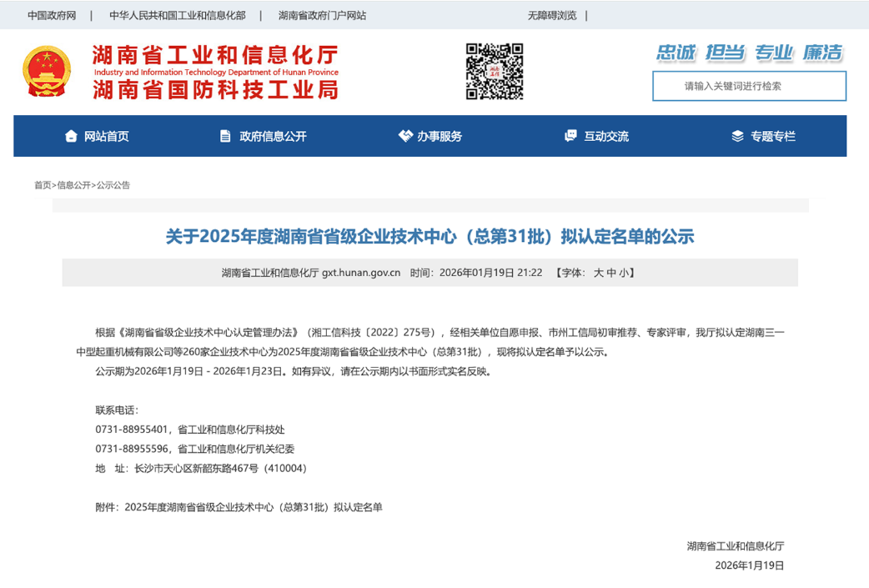Click the QR code image
The height and width of the screenshot is (588, 869).
[495, 71]
